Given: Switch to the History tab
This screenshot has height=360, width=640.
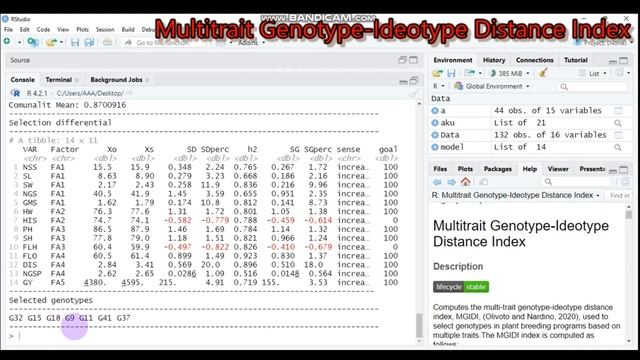Looking at the screenshot, I should point(494,60).
